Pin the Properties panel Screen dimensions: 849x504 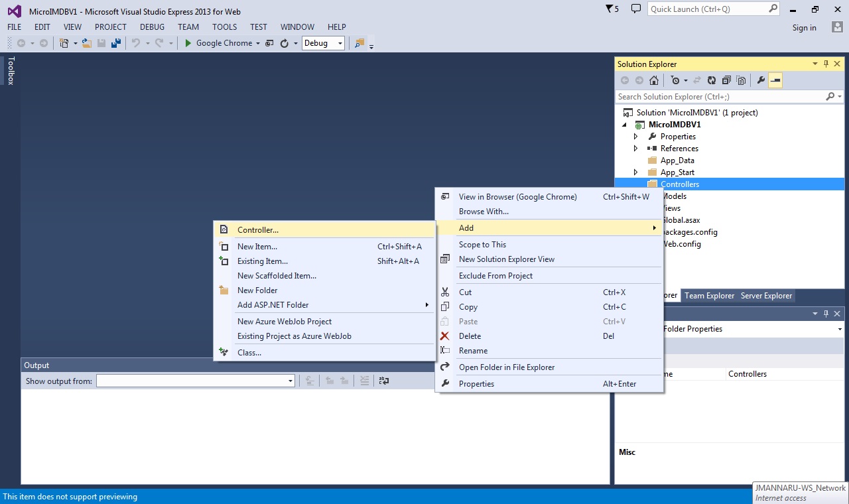tap(826, 314)
